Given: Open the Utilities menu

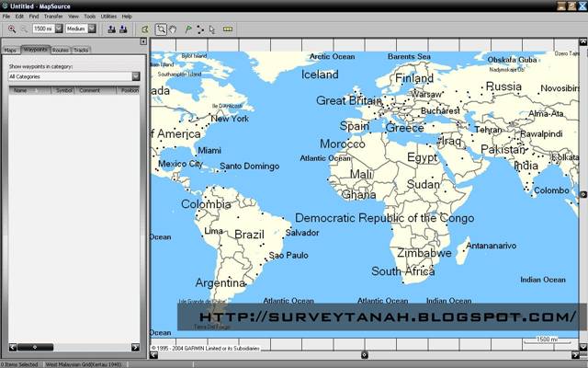Looking at the screenshot, I should coord(108,17).
